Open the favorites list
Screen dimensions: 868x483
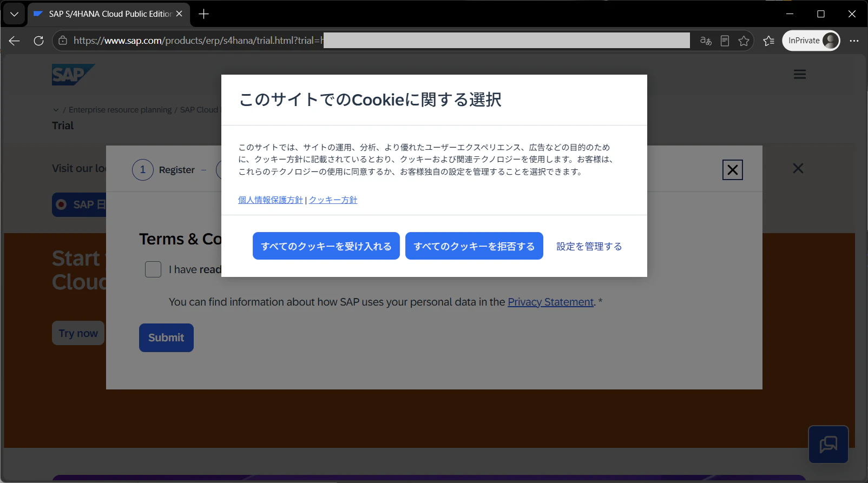click(x=769, y=41)
